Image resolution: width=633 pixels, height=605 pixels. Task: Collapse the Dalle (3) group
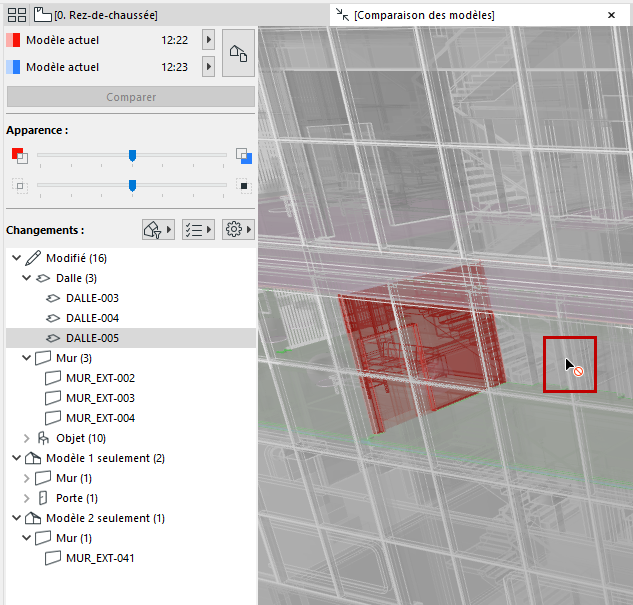pyautogui.click(x=26, y=278)
